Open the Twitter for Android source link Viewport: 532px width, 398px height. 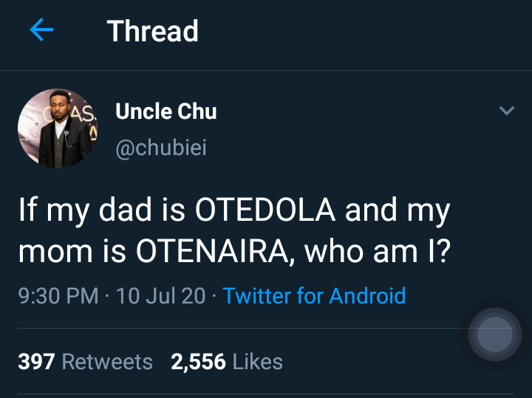314,295
